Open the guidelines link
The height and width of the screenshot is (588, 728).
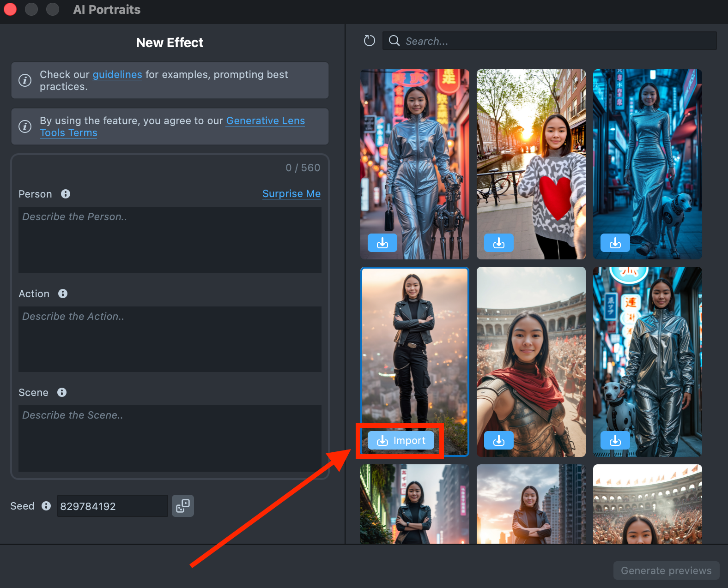pyautogui.click(x=117, y=75)
